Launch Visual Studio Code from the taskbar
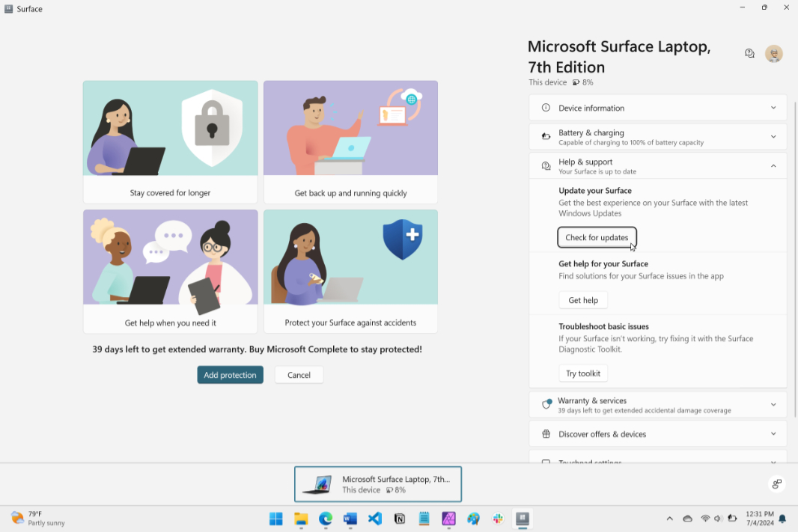The height and width of the screenshot is (532, 798). point(374,519)
